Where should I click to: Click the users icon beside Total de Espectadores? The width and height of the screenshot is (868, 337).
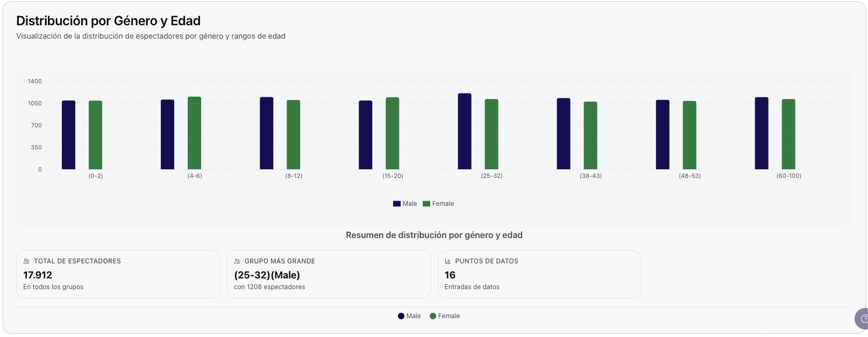click(26, 261)
